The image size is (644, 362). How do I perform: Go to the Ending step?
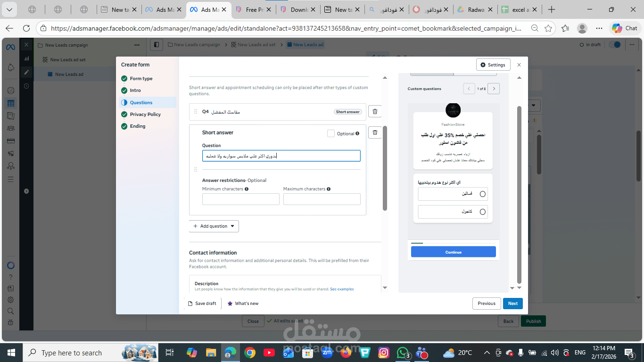pos(138,126)
